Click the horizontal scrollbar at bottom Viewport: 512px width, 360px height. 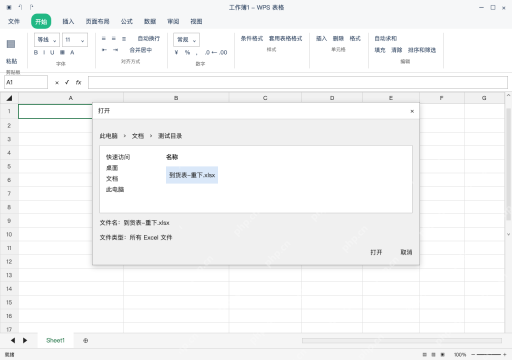(402, 340)
